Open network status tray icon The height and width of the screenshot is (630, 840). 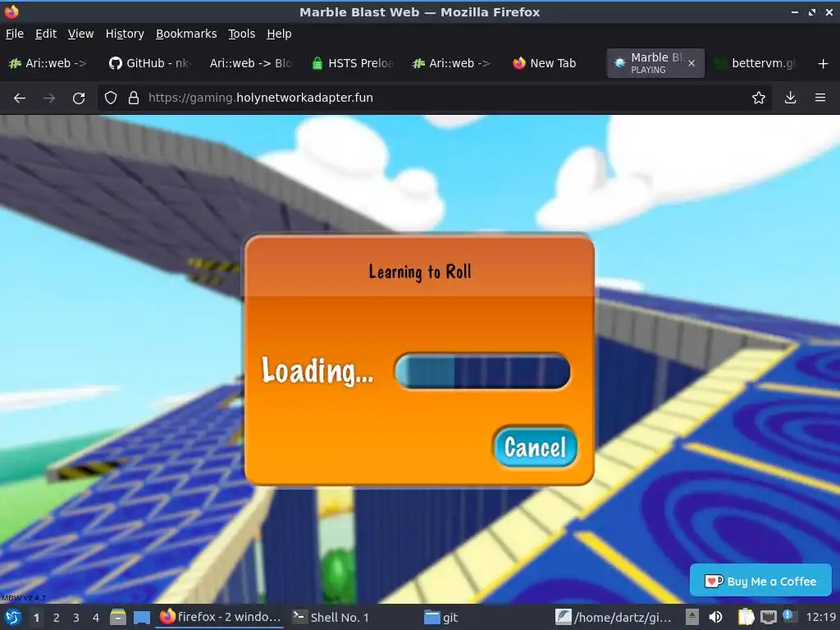pos(768,617)
